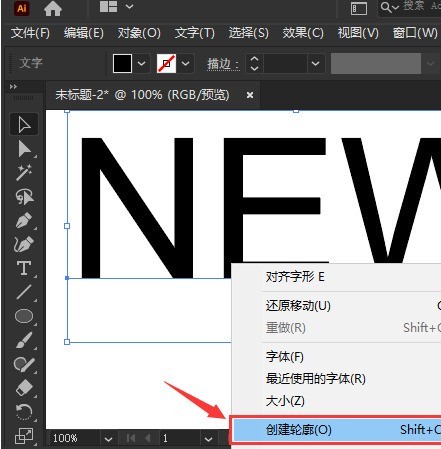Viewport: 441px width, 449px height.
Task: Select the Line Segment tool
Action: (24, 292)
